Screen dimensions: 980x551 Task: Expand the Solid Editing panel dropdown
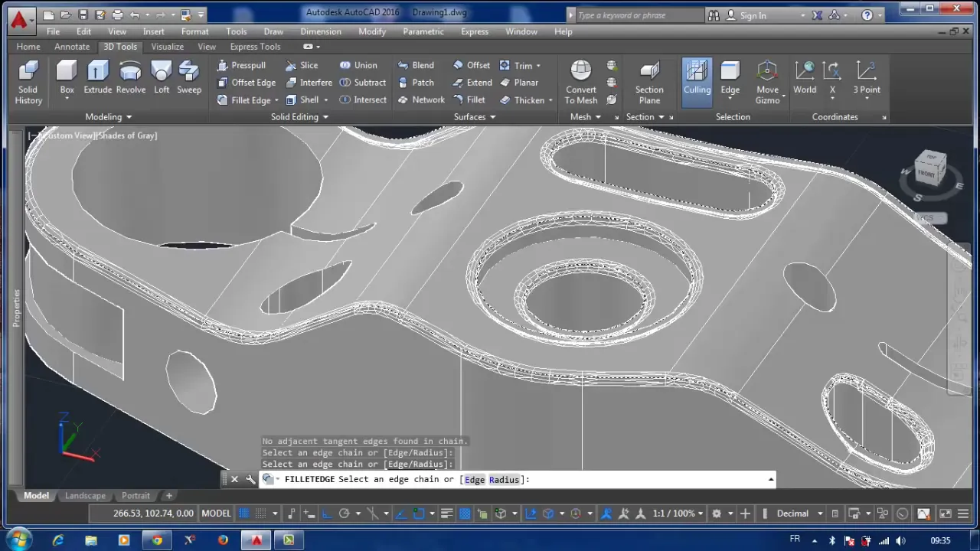pyautogui.click(x=325, y=116)
